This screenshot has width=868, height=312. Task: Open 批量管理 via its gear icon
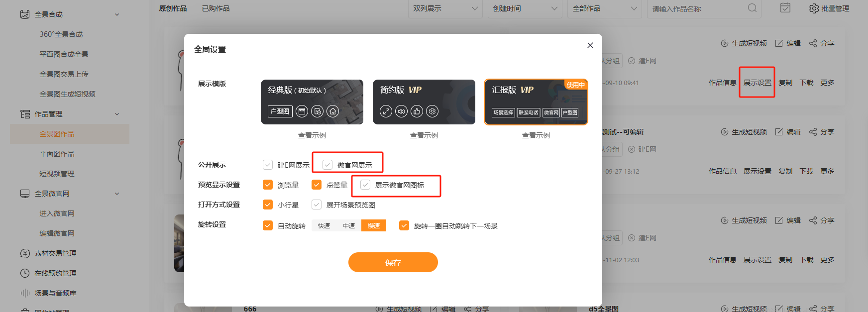pyautogui.click(x=814, y=8)
